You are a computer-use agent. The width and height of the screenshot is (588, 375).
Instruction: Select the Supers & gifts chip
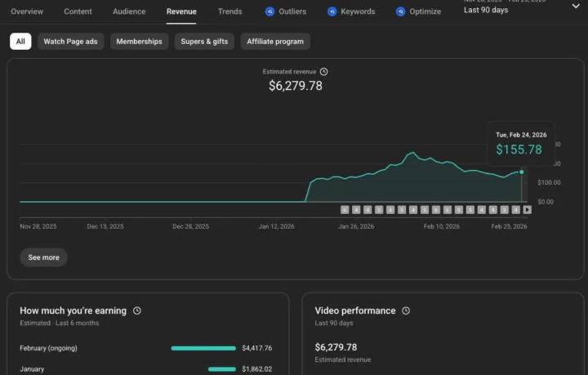click(205, 41)
